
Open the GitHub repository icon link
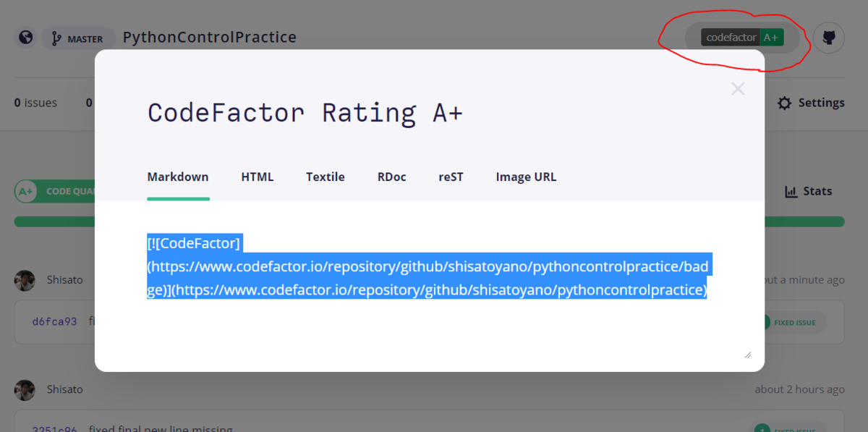[829, 38]
